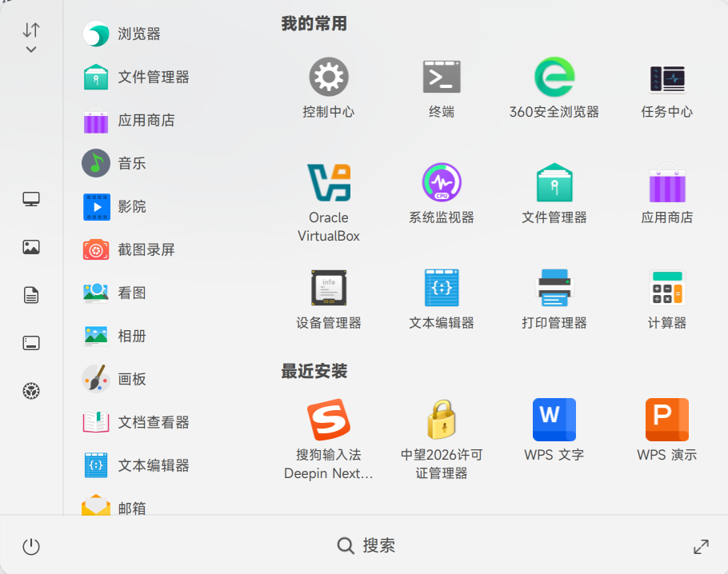Launch WPS 文字

point(554,429)
